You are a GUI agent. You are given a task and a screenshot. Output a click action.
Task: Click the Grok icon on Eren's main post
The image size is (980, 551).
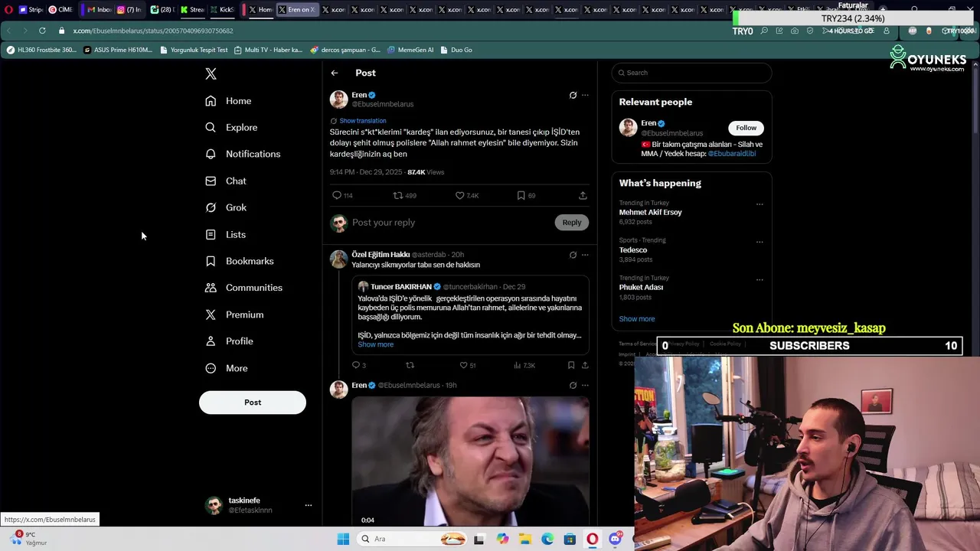(x=573, y=95)
